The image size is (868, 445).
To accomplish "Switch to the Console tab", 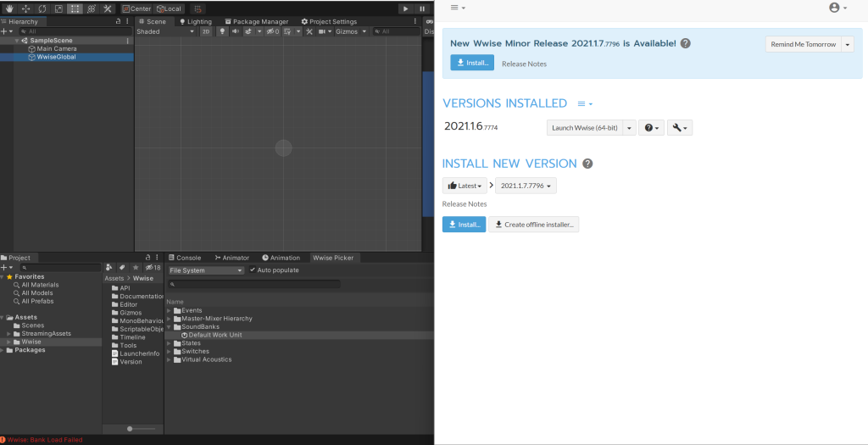I will pyautogui.click(x=185, y=258).
